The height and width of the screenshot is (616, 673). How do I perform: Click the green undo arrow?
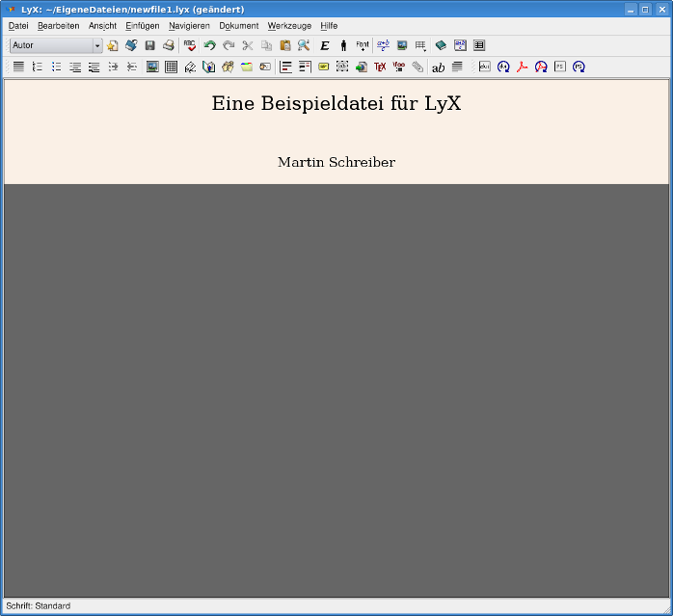pyautogui.click(x=210, y=45)
